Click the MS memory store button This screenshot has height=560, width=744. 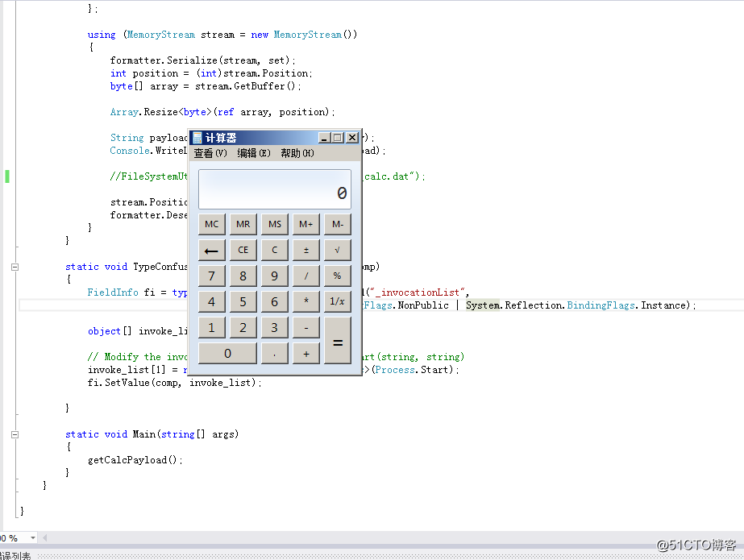pyautogui.click(x=275, y=224)
